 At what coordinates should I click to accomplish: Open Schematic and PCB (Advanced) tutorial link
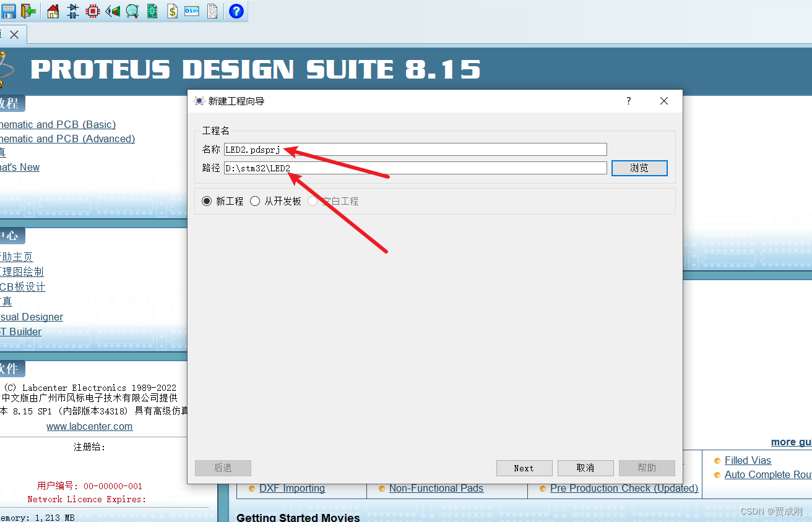pos(67,139)
